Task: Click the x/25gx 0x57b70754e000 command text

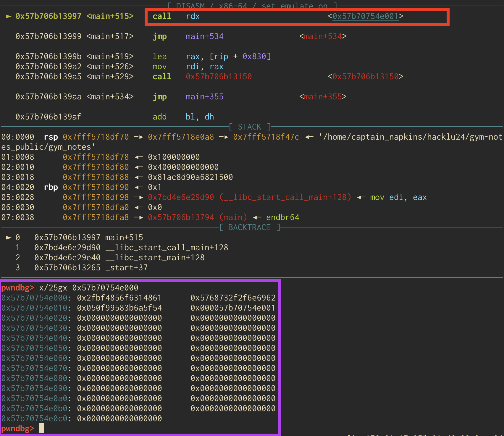Action: coord(89,288)
